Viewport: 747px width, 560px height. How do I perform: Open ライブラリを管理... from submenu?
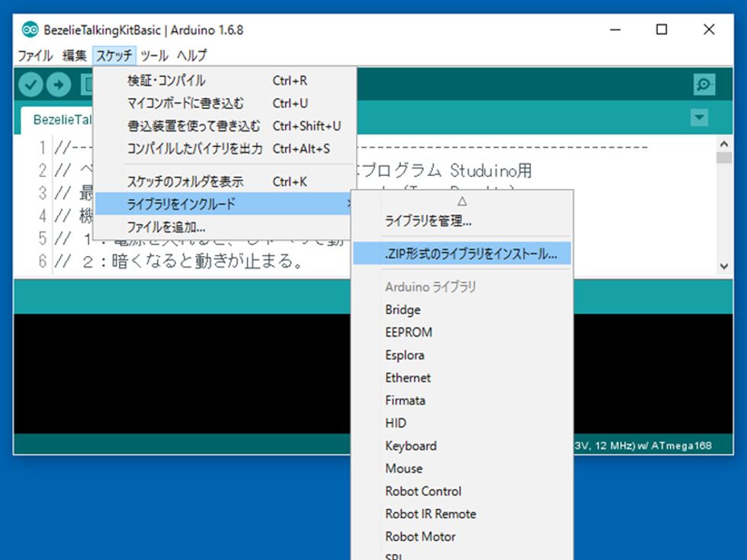point(428,222)
